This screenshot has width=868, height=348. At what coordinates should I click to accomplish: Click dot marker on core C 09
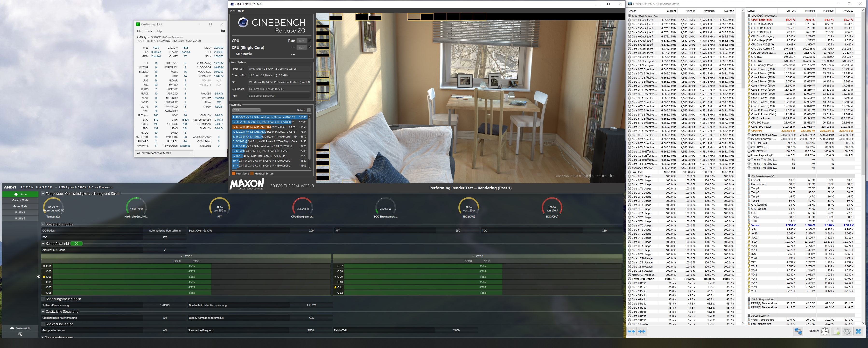[x=335, y=276]
